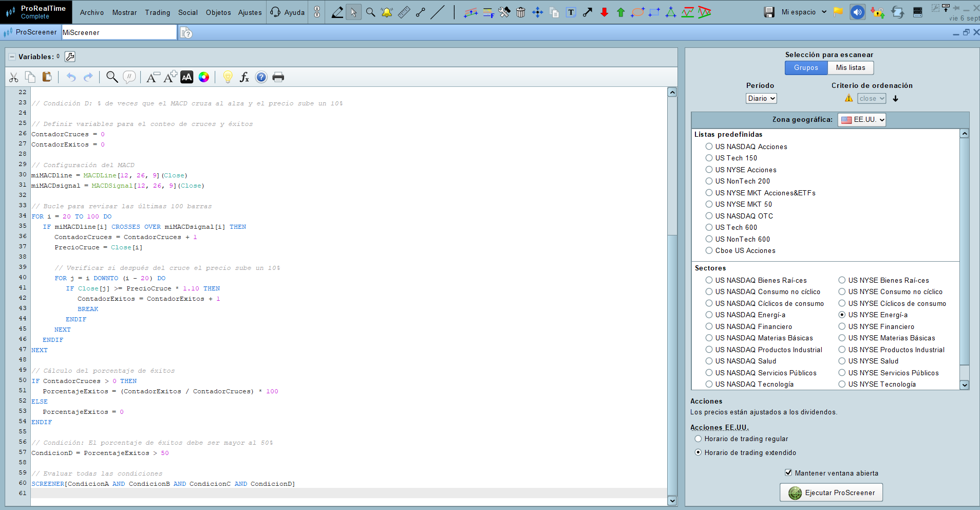Switch to the Mis listas tab

[x=850, y=68]
